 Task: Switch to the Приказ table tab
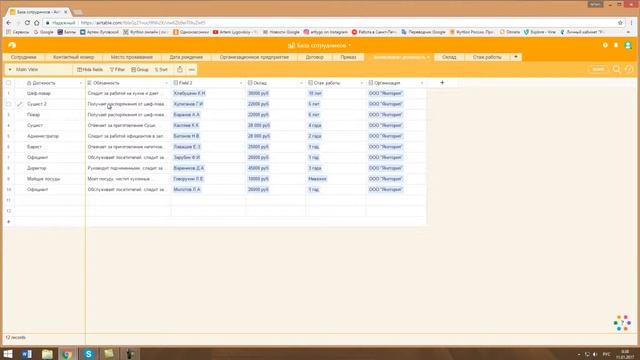coord(348,57)
